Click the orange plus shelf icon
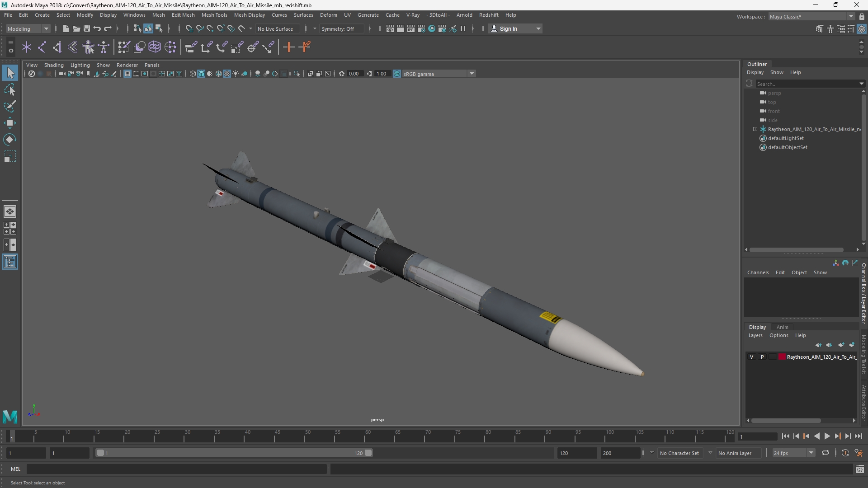868x488 pixels. tap(288, 47)
